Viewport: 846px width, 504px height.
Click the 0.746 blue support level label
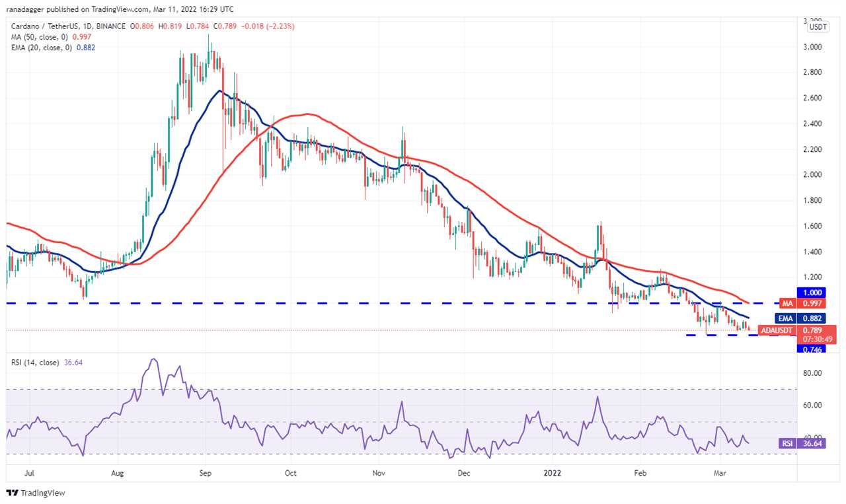coord(813,349)
